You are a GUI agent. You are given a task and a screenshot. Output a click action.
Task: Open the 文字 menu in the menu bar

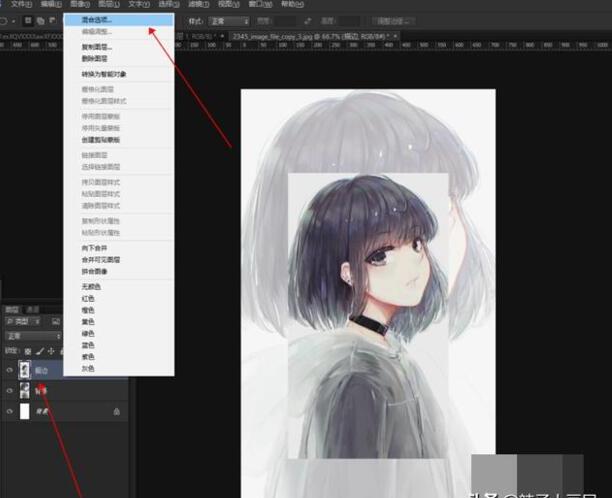coord(139,4)
